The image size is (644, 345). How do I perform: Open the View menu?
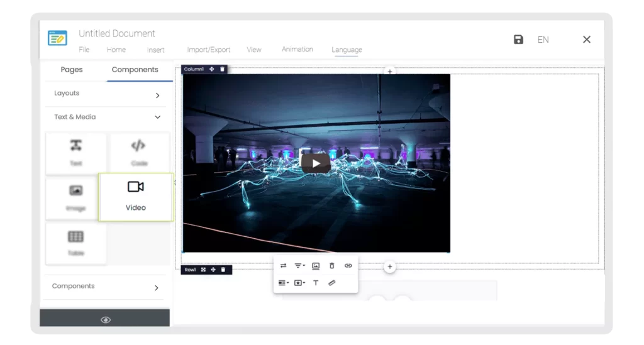[x=254, y=50]
